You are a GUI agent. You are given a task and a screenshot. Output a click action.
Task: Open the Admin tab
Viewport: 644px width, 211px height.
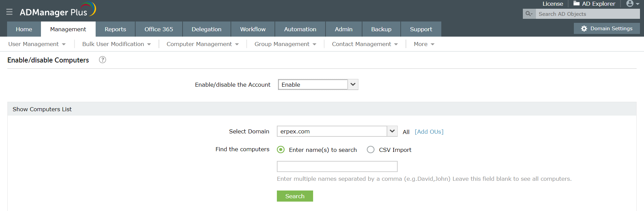point(344,29)
